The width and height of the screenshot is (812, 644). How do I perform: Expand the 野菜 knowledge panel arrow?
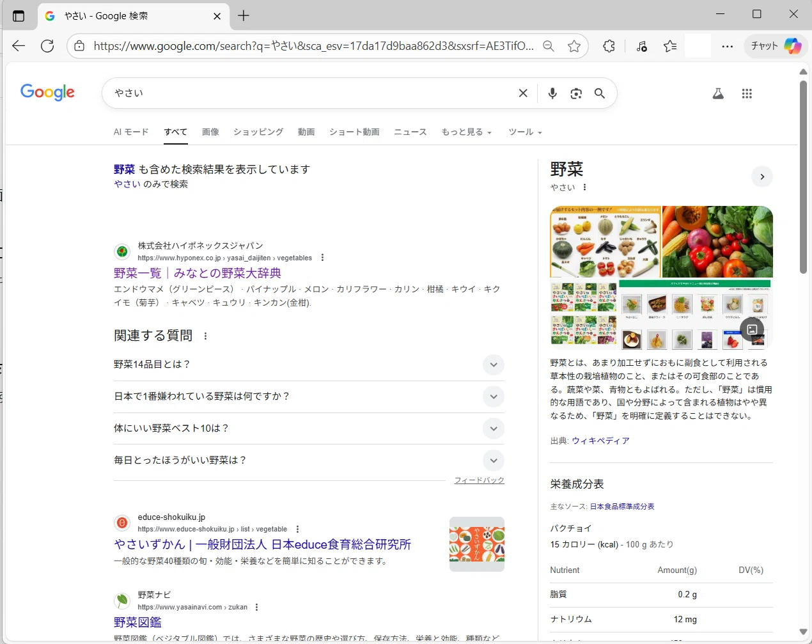[x=762, y=177]
